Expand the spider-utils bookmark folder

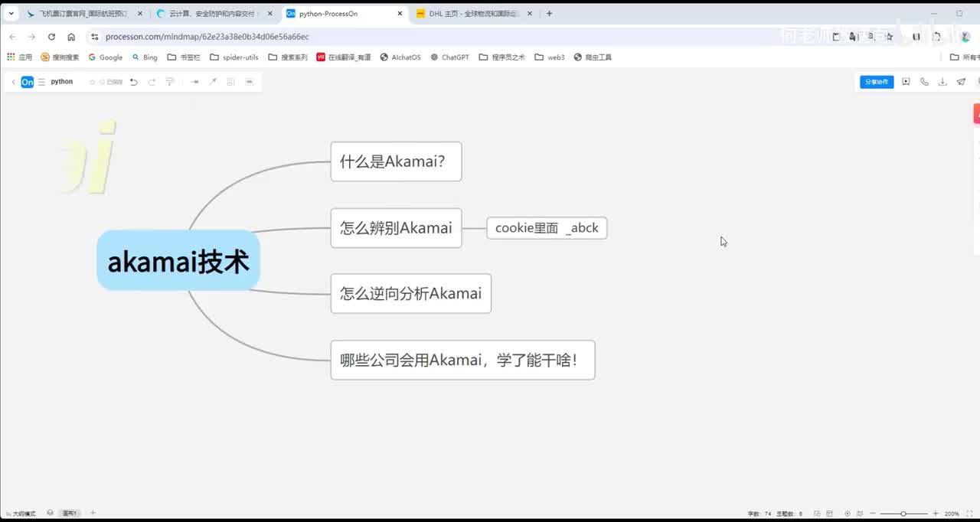pos(234,57)
